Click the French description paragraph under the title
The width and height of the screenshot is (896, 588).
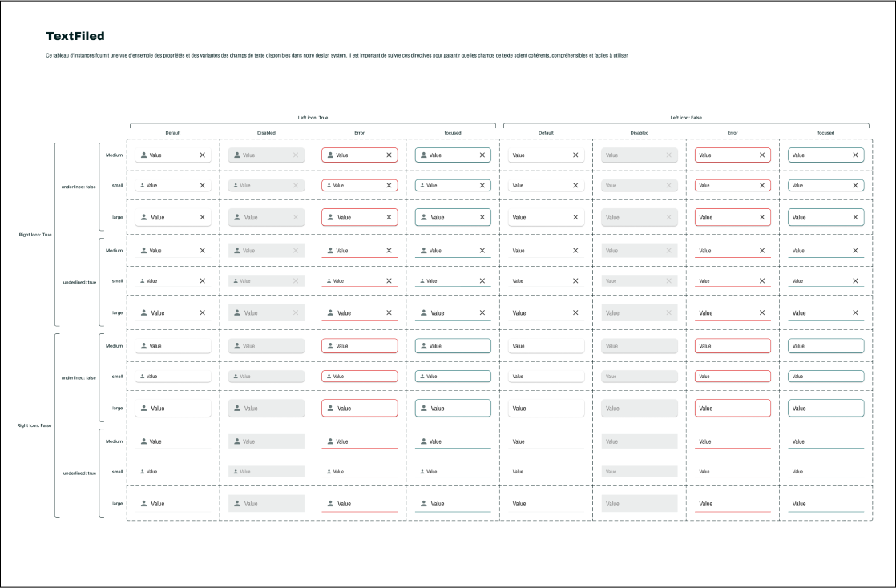[342, 55]
